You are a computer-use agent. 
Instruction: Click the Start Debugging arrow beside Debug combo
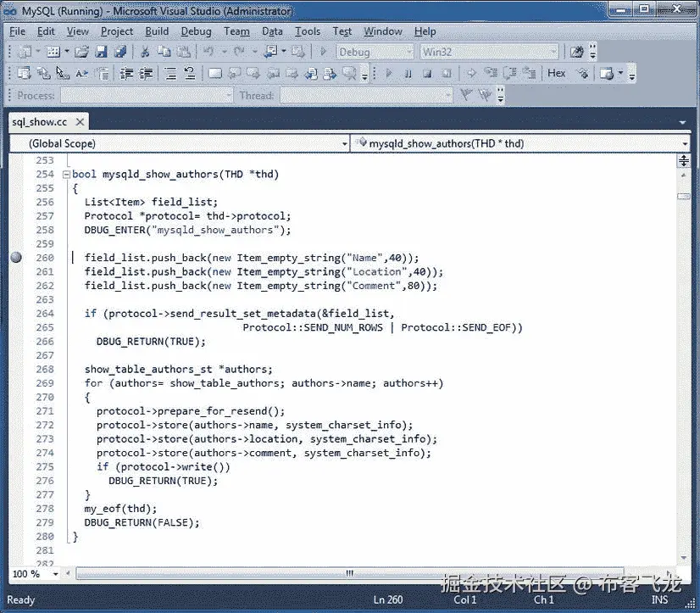tap(323, 52)
